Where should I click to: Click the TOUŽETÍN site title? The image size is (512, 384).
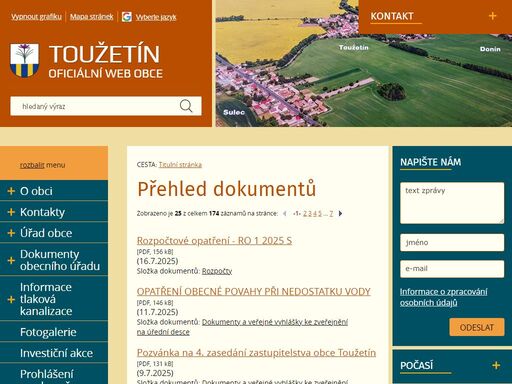pyautogui.click(x=104, y=54)
